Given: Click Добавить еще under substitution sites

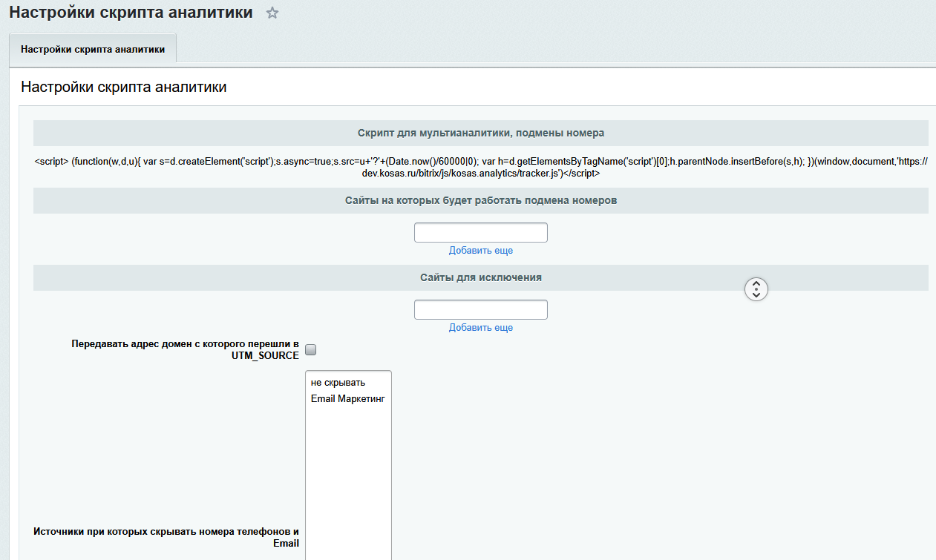Looking at the screenshot, I should [480, 251].
